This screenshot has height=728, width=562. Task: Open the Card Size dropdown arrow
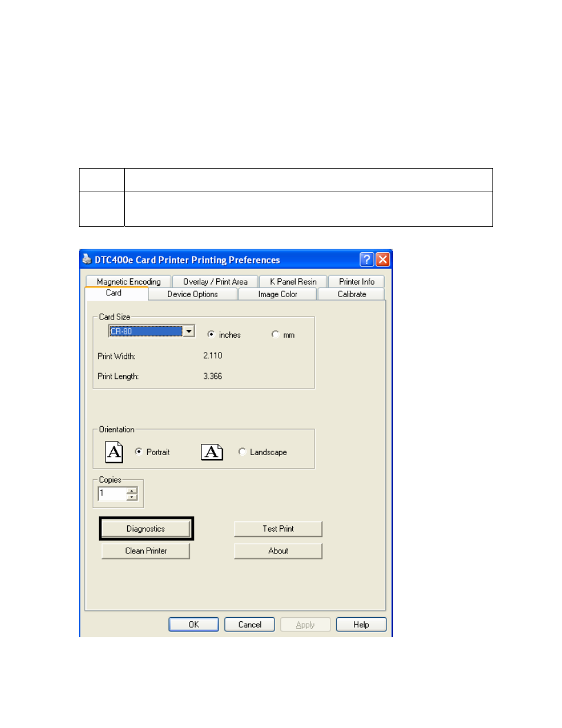[189, 331]
